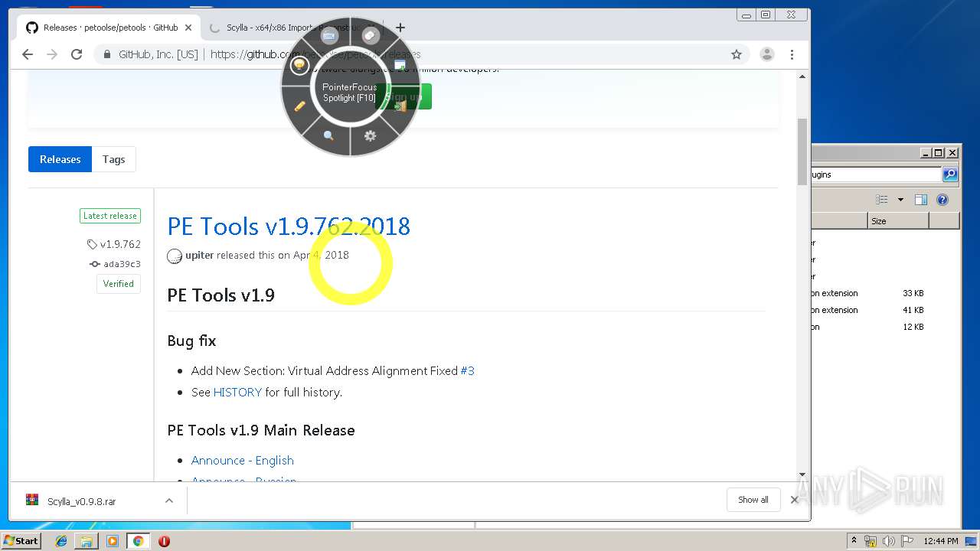Click Chrome forward arrow

(x=52, y=54)
